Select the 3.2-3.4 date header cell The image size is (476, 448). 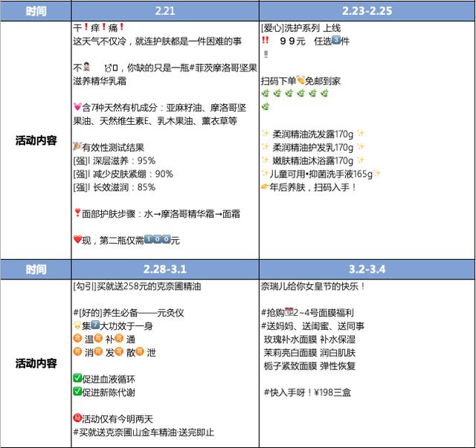tap(367, 270)
